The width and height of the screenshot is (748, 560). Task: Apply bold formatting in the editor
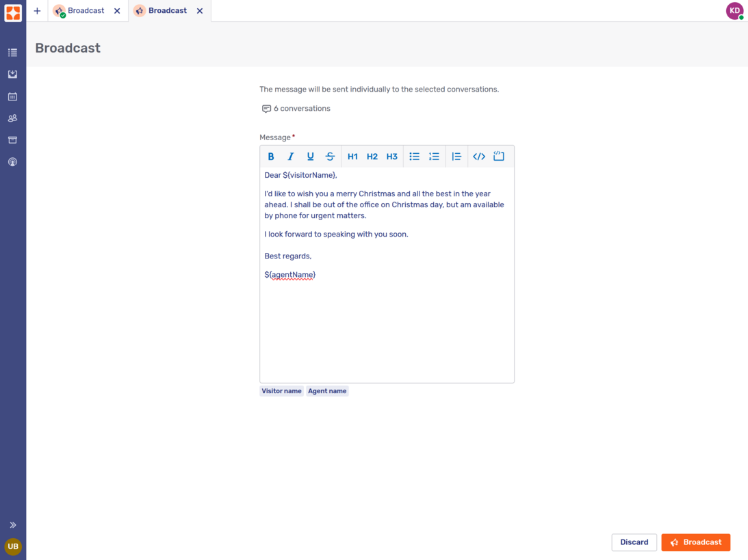(271, 156)
